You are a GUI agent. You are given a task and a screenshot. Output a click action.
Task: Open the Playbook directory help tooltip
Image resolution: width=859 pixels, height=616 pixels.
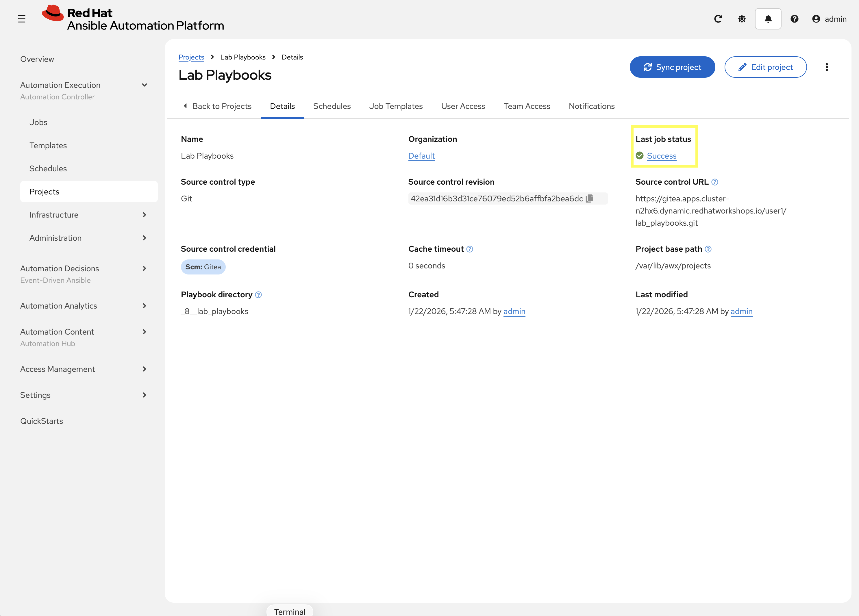259,294
